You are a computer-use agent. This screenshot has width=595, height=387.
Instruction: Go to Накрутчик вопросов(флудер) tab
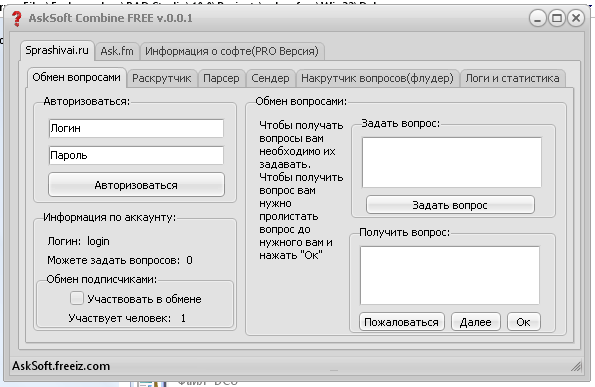pos(377,78)
